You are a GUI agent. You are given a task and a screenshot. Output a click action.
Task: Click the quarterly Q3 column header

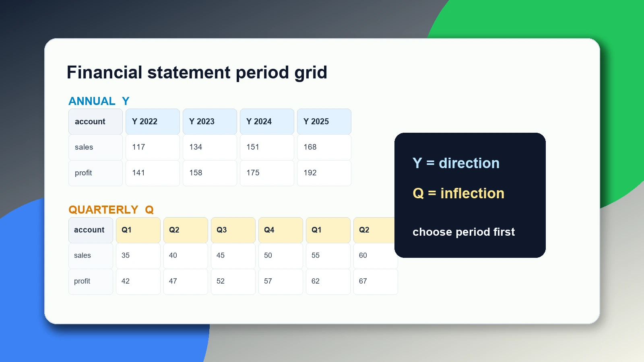point(233,230)
